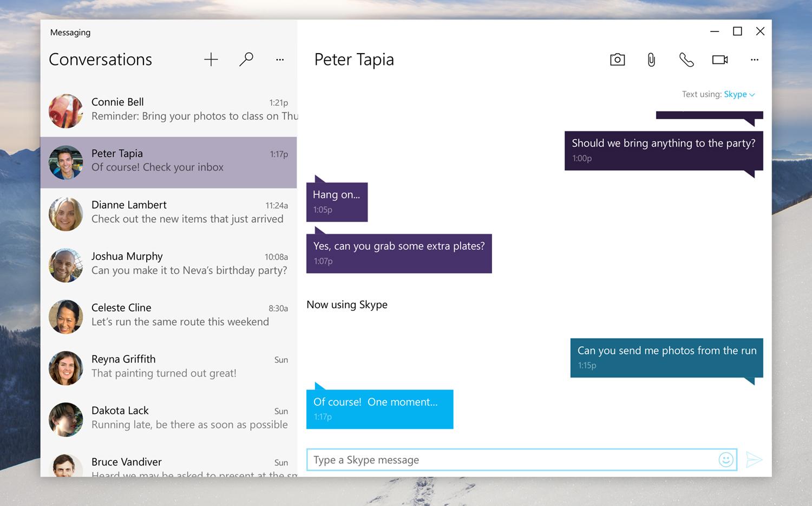Open Dianne Lambert conversation
This screenshot has width=812, height=506.
click(x=168, y=214)
